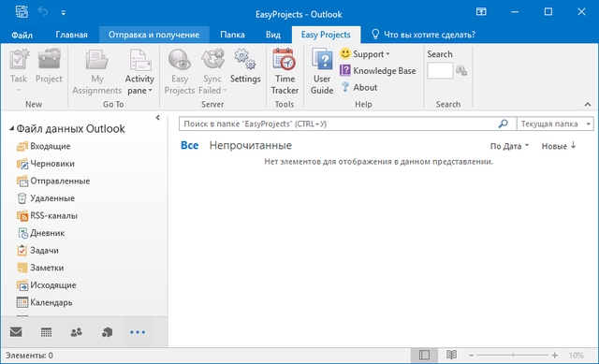Switch to the Главная tab
The width and height of the screenshot is (599, 364).
tap(71, 35)
